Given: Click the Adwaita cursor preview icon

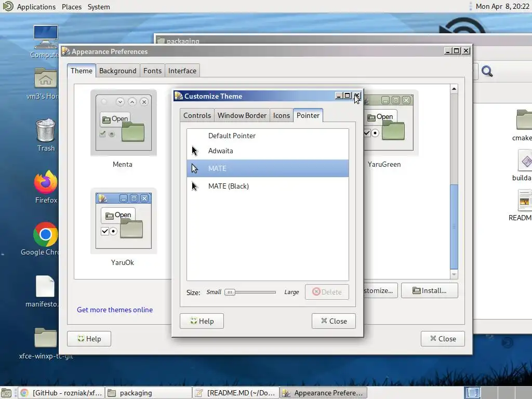Looking at the screenshot, I should coord(194,151).
